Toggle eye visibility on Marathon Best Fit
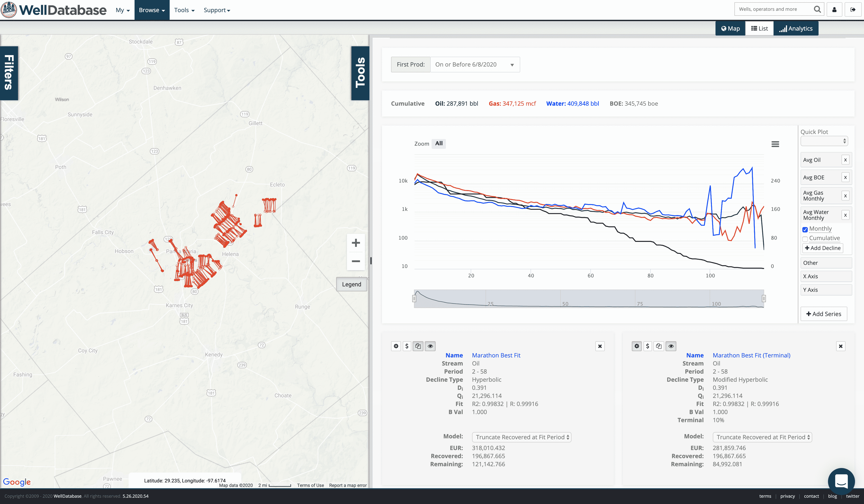 click(x=430, y=346)
